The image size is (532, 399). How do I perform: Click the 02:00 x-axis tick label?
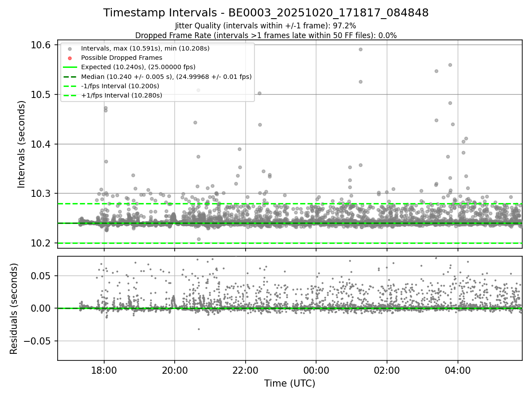[x=387, y=369]
